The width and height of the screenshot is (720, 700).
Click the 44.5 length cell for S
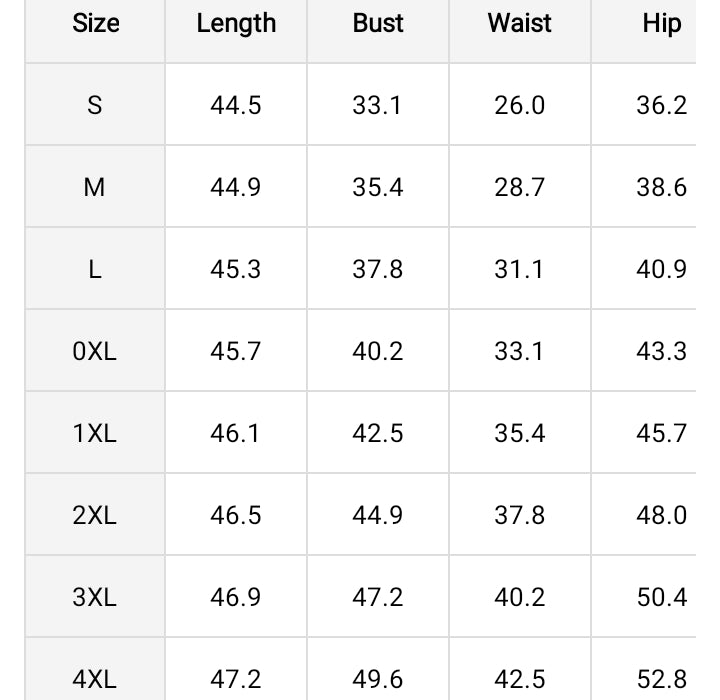236,105
